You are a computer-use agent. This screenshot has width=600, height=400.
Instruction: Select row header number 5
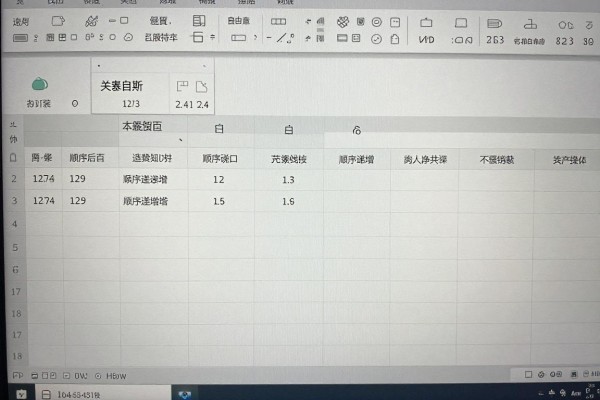tap(15, 247)
